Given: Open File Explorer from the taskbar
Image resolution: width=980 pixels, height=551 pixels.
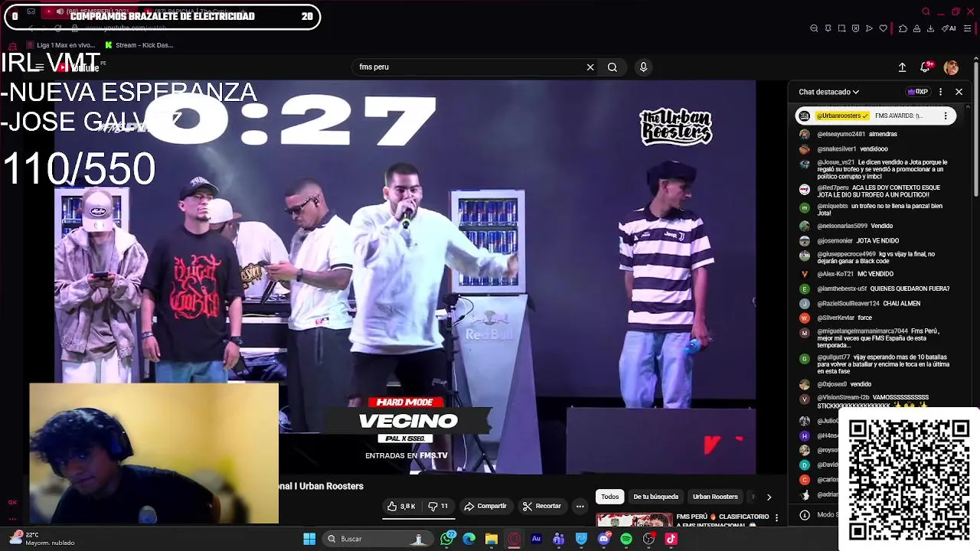Looking at the screenshot, I should click(x=492, y=539).
